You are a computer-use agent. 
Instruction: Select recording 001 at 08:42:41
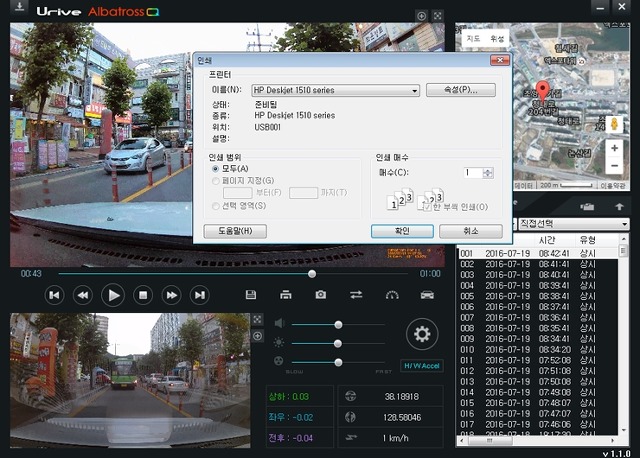537,253
